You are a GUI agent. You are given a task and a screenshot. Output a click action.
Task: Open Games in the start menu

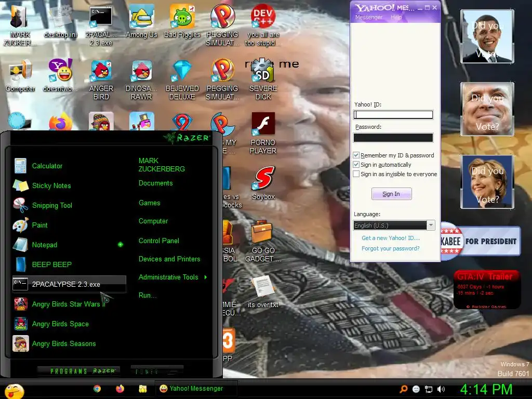(149, 203)
